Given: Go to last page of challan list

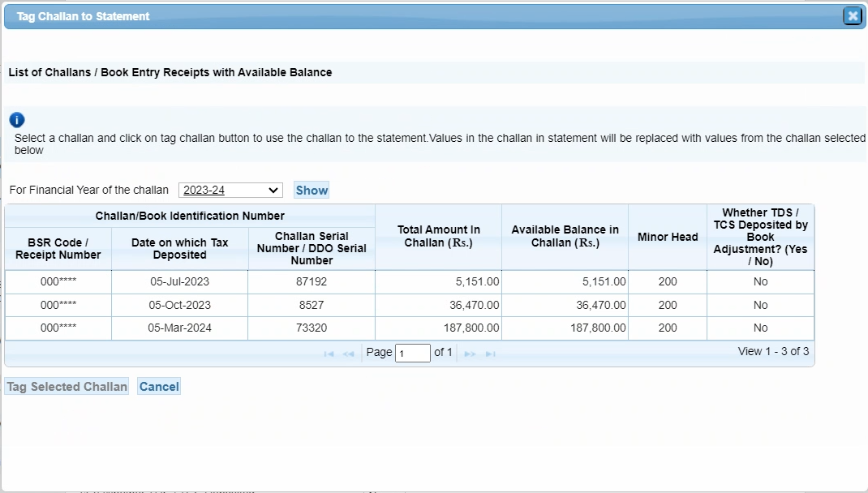Looking at the screenshot, I should click(491, 354).
